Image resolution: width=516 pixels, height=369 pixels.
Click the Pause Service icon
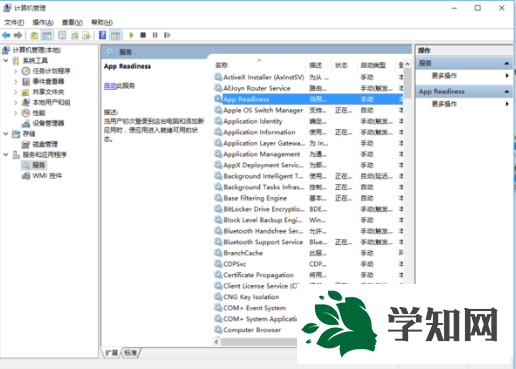(155, 35)
